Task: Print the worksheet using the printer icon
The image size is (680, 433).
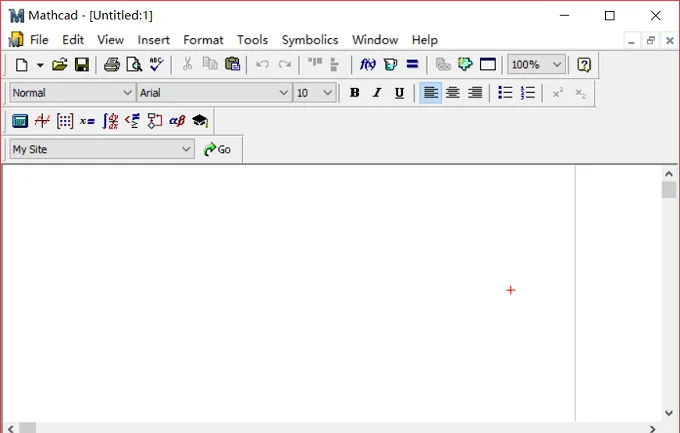Action: pos(112,65)
